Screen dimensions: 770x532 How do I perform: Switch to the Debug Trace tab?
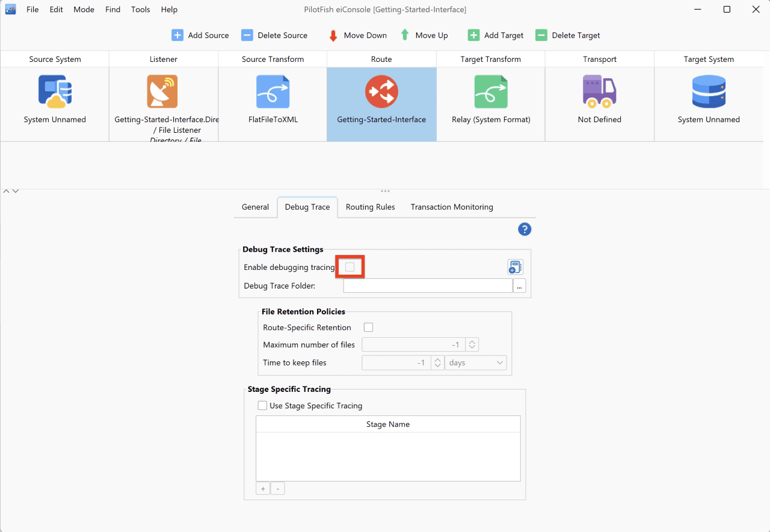pos(307,207)
